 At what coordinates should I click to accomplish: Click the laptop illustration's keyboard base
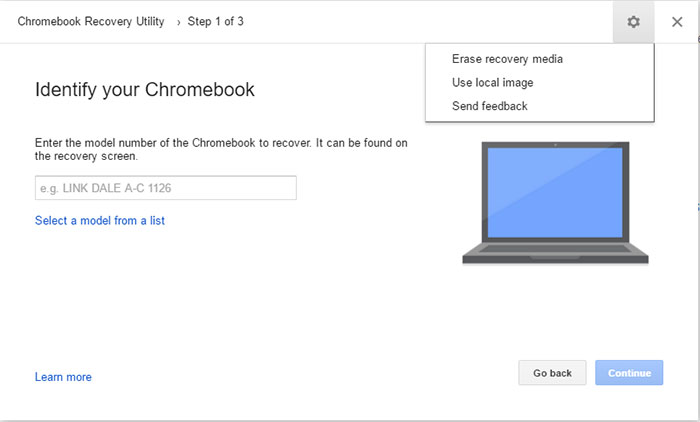click(x=555, y=253)
